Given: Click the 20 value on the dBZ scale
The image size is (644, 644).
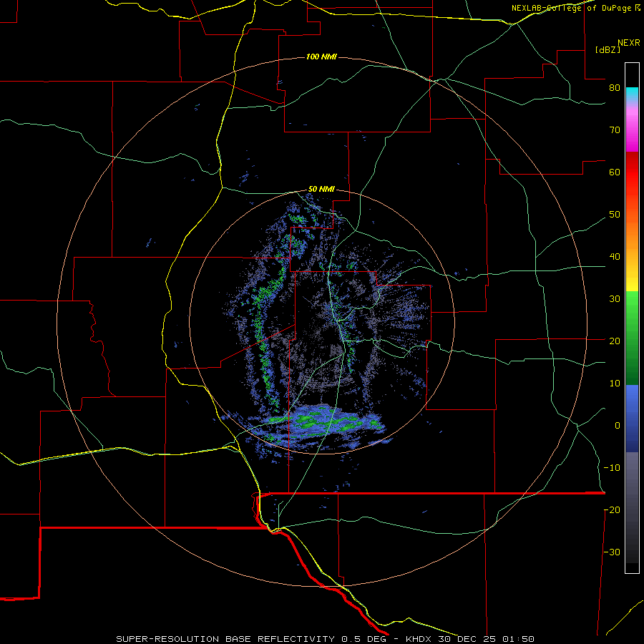Looking at the screenshot, I should (615, 341).
